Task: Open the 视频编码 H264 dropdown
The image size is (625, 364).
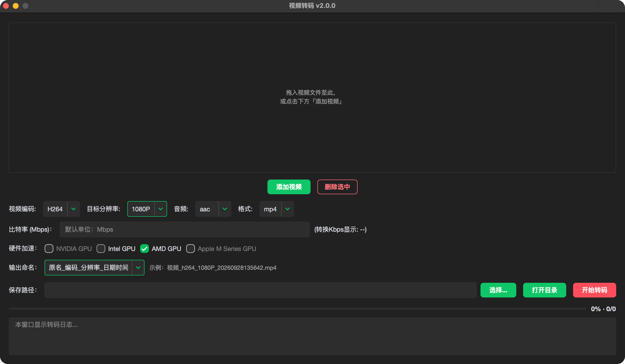Action: [61, 209]
